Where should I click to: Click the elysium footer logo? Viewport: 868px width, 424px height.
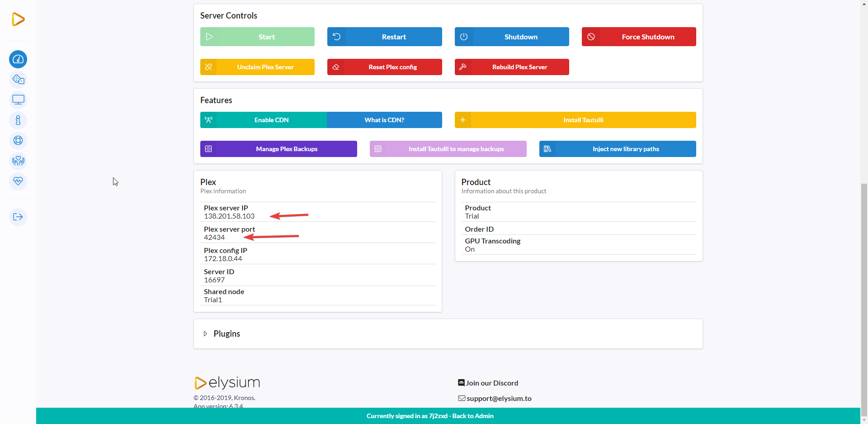(227, 383)
